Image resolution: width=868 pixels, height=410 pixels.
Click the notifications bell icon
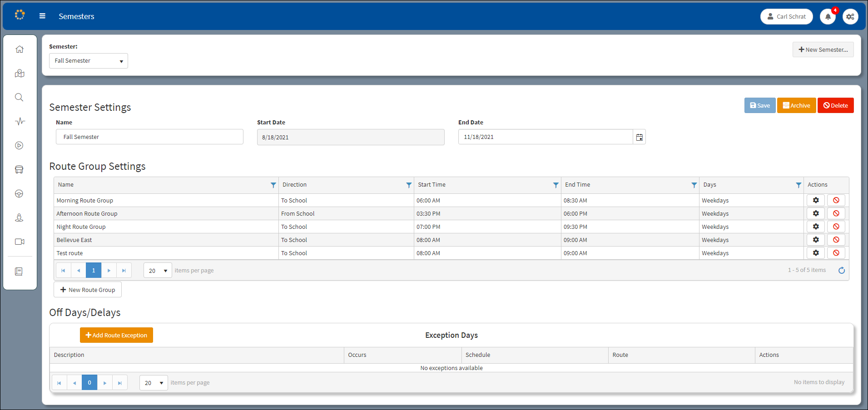[828, 17]
